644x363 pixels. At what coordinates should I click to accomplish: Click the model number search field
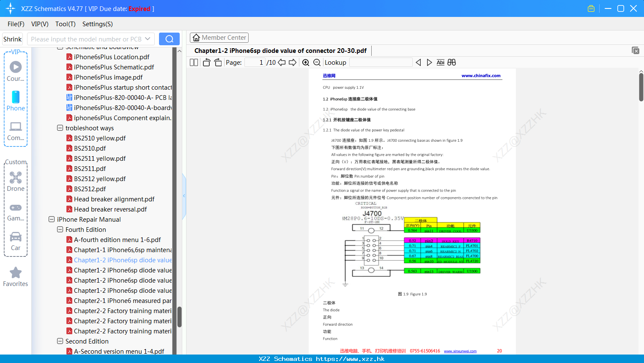86,39
